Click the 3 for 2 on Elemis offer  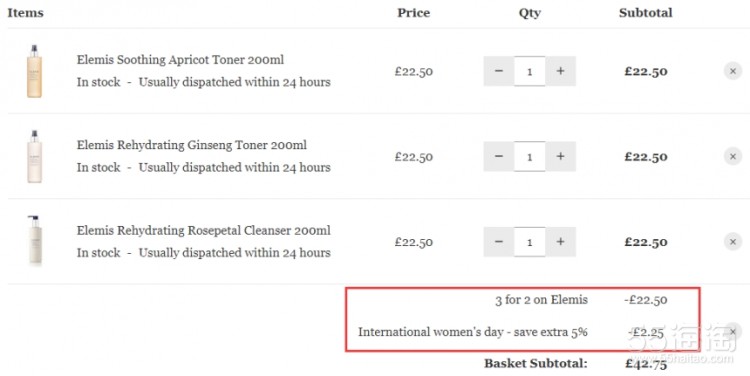coord(541,300)
